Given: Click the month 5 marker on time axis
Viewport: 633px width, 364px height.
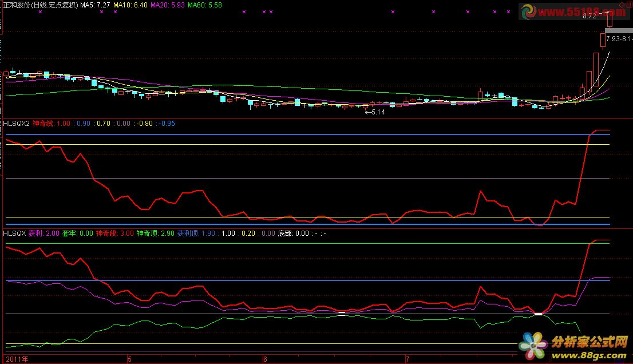Looking at the screenshot, I should click(x=129, y=359).
